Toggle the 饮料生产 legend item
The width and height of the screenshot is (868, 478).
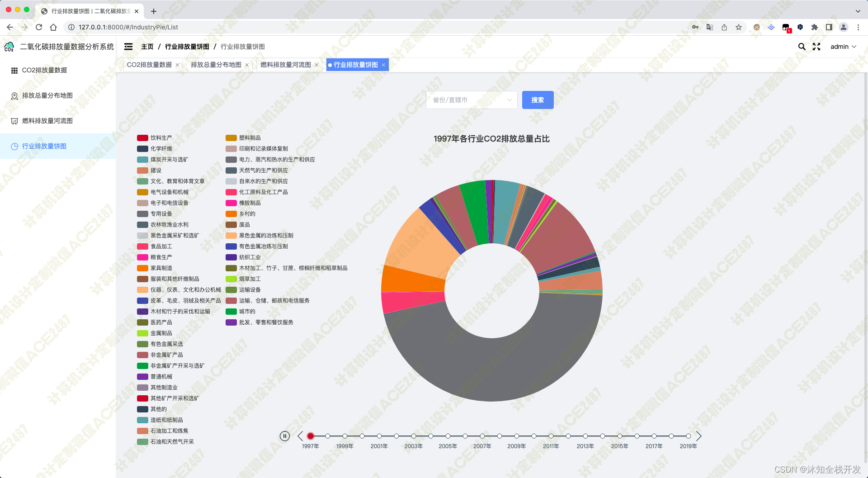[155, 138]
